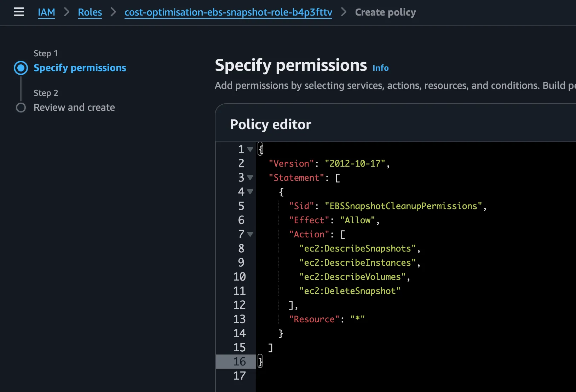
Task: Open the hamburger navigation menu
Action: pos(19,12)
